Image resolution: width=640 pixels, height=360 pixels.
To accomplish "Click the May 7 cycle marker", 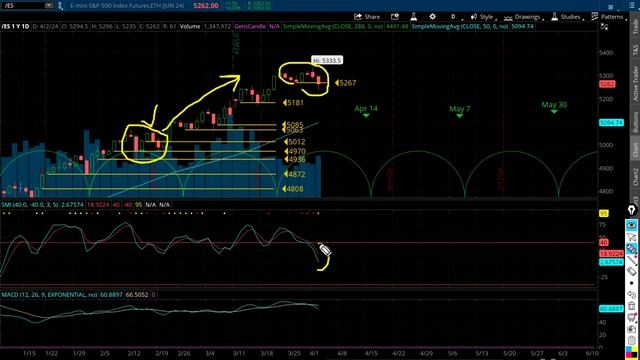I will tap(460, 111).
